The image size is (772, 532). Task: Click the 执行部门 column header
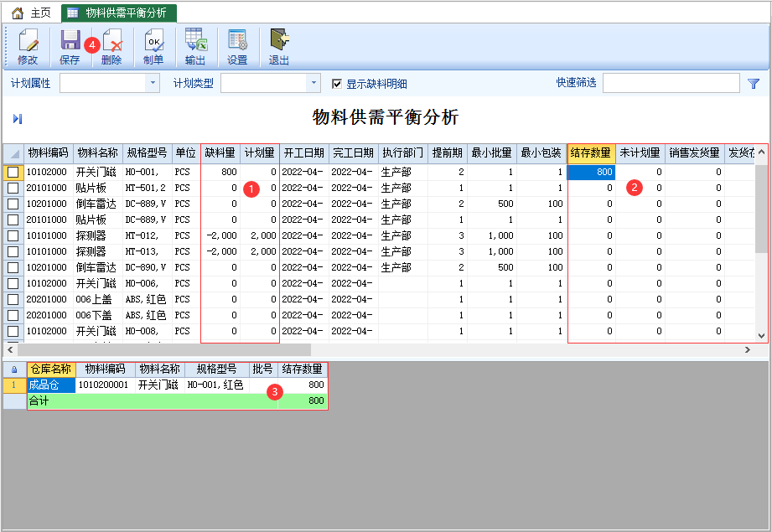[x=402, y=153]
